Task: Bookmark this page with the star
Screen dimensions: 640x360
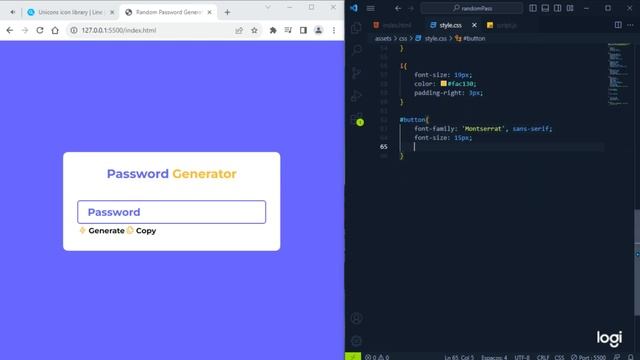Action: (254, 30)
